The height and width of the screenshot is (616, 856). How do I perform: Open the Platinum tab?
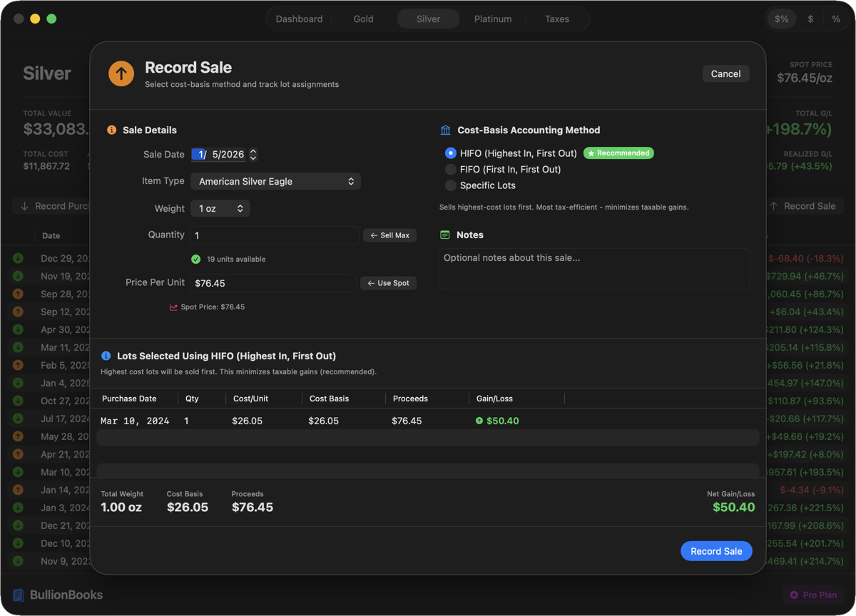[x=493, y=19]
